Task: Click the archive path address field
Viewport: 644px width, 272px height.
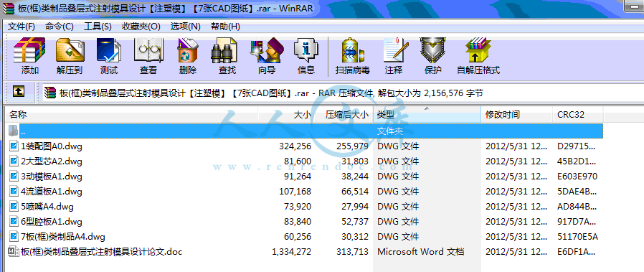Action: point(343,93)
